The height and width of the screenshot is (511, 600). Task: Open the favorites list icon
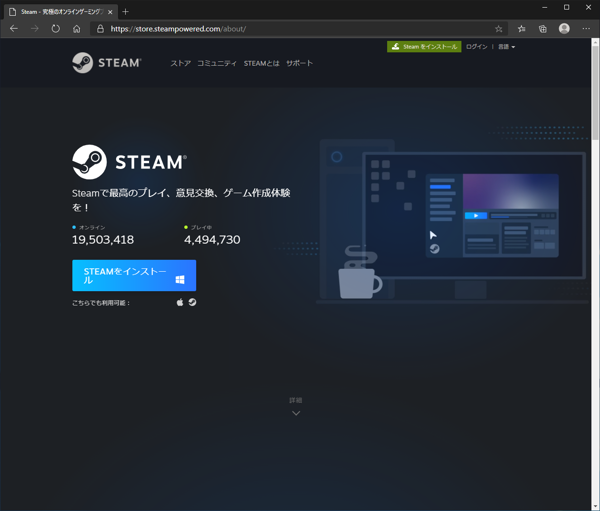522,29
